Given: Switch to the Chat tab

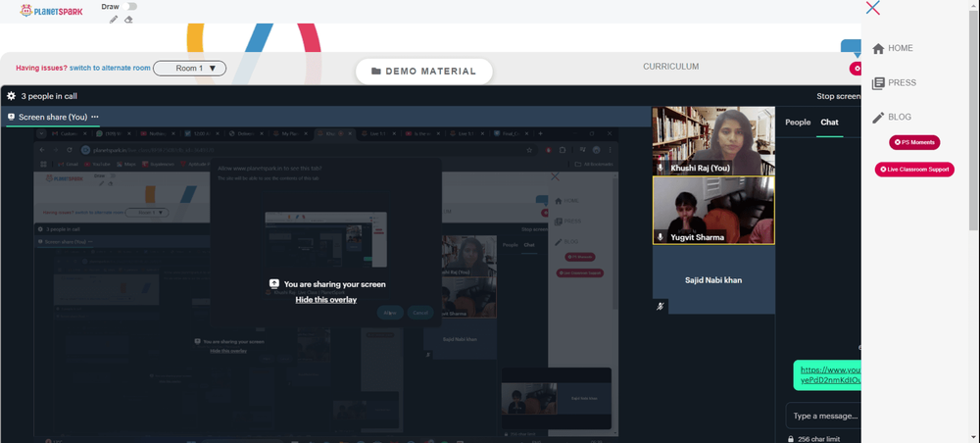Looking at the screenshot, I should [x=829, y=123].
